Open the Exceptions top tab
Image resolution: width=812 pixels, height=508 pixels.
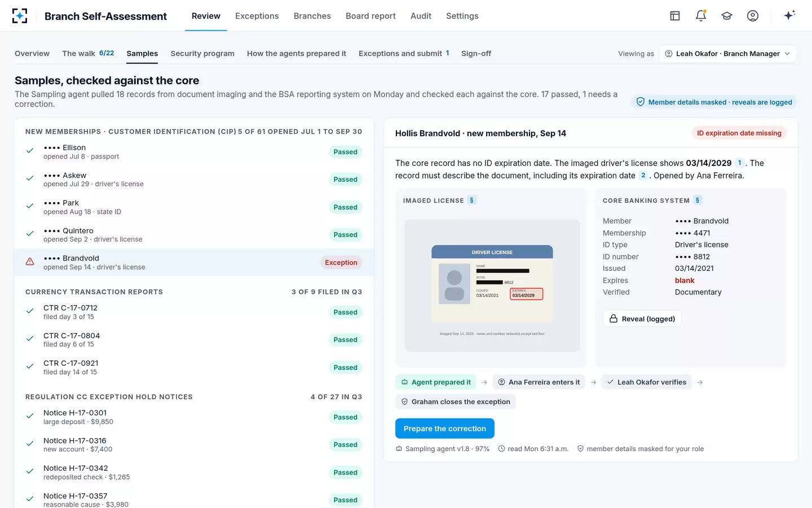tap(257, 16)
